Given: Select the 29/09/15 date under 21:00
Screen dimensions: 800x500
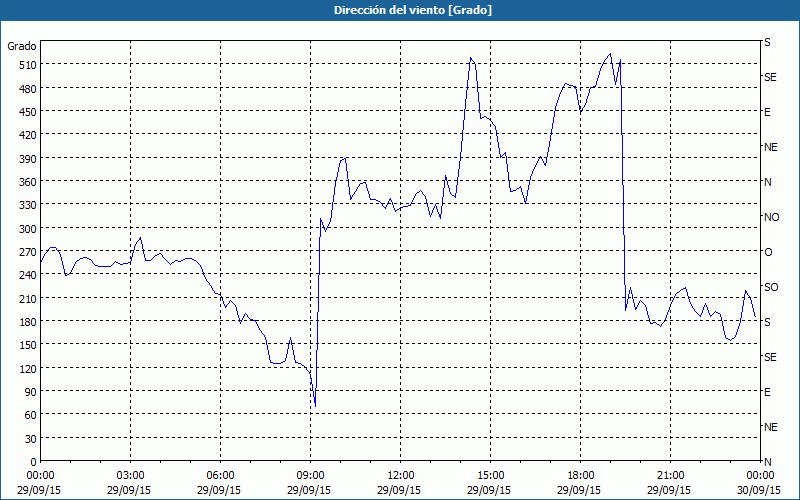Looking at the screenshot, I should point(669,490).
